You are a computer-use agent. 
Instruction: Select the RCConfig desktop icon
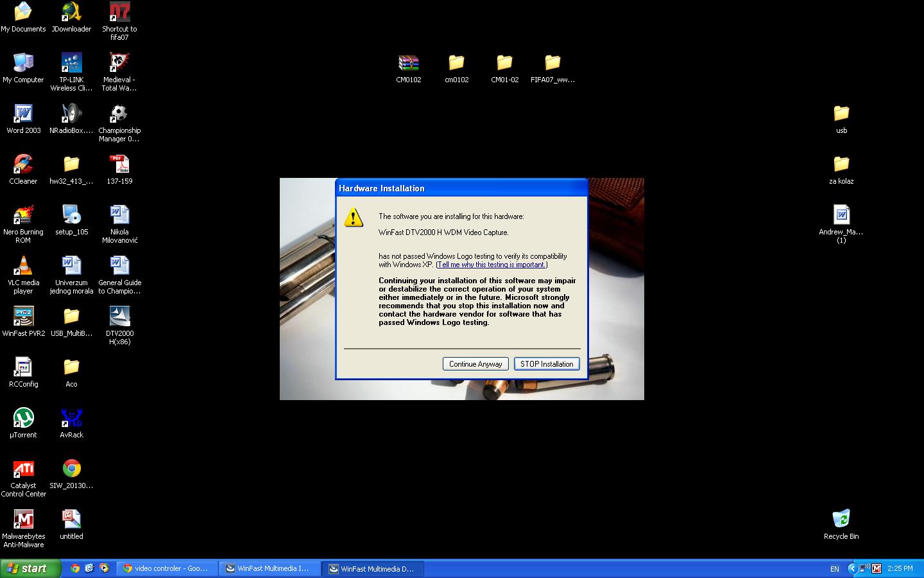(x=23, y=372)
